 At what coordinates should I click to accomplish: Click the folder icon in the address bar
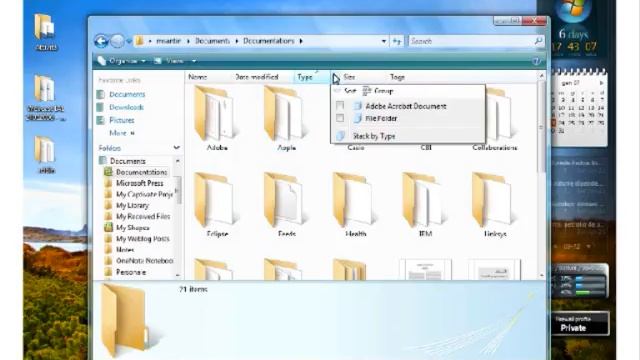coord(140,41)
